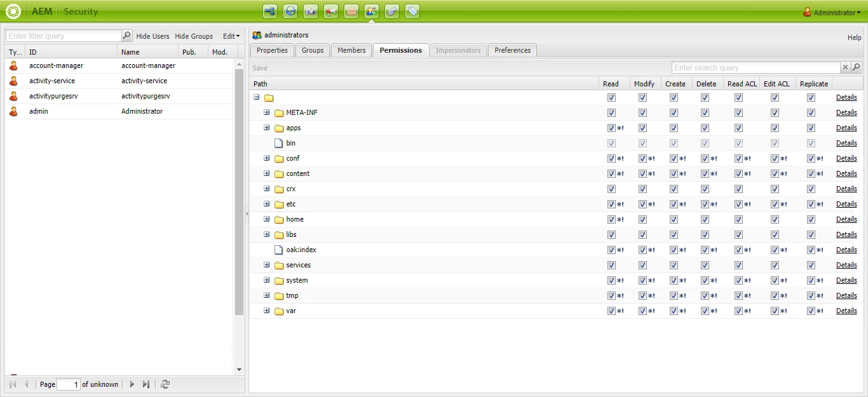Click the apps folder icon
The height and width of the screenshot is (397, 868).
pos(279,128)
